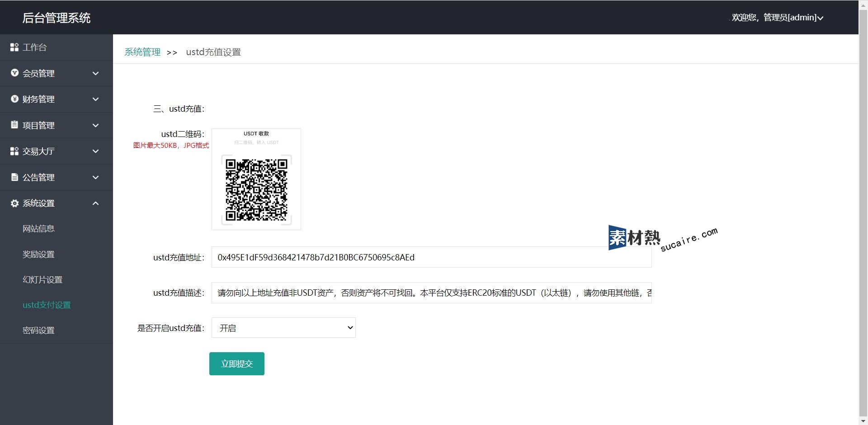This screenshot has width=868, height=425.
Task: Click the 公告管理 menu label
Action: (38, 177)
